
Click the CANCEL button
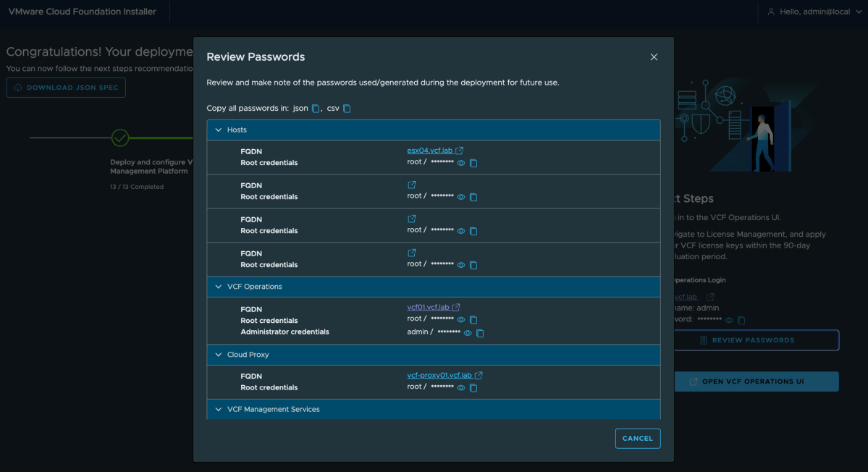(x=638, y=438)
